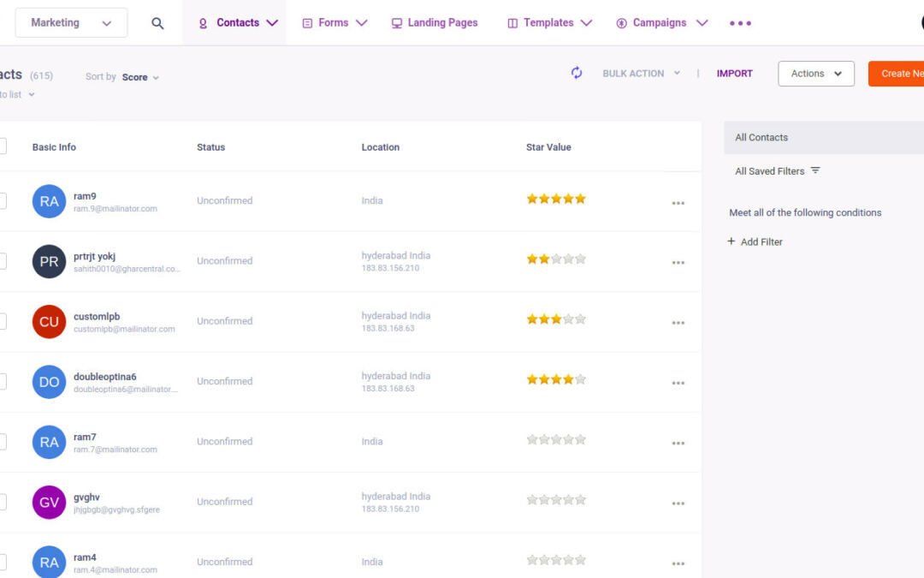Toggle the select-all checkbox in header

(x=2, y=147)
